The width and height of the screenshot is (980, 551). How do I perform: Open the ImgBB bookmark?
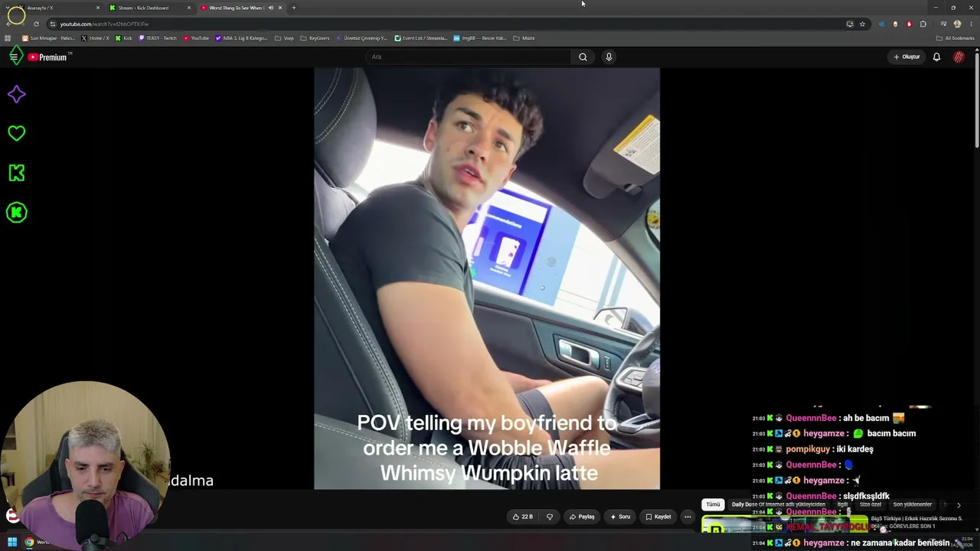pos(479,38)
